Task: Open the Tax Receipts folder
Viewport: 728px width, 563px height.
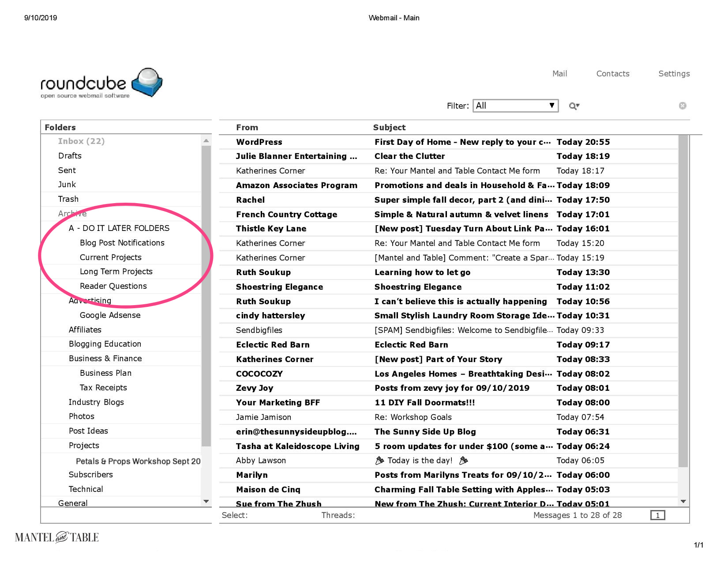Action: click(x=121, y=388)
